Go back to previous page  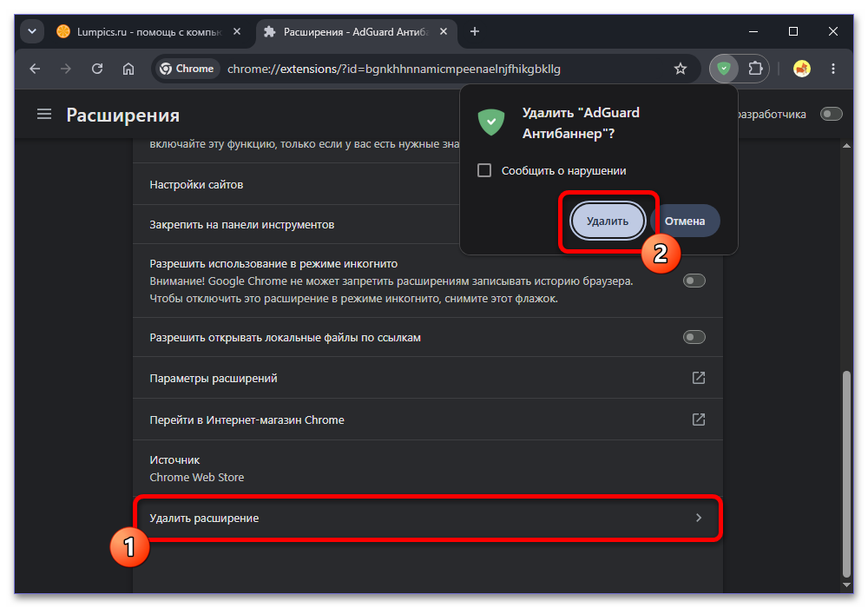[35, 69]
